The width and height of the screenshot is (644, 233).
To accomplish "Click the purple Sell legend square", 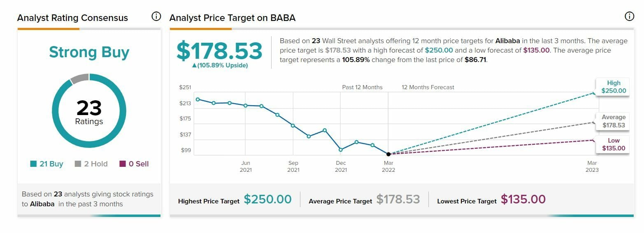I will 122,164.
